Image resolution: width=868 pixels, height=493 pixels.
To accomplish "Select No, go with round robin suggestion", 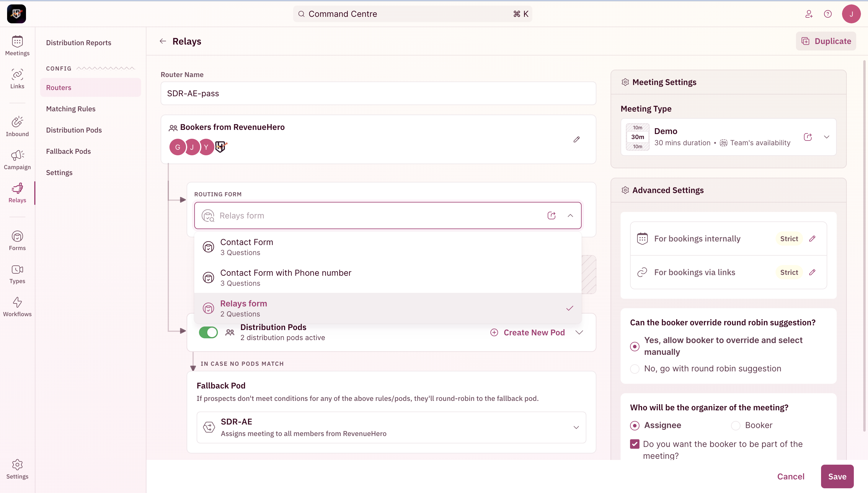I will pos(635,369).
